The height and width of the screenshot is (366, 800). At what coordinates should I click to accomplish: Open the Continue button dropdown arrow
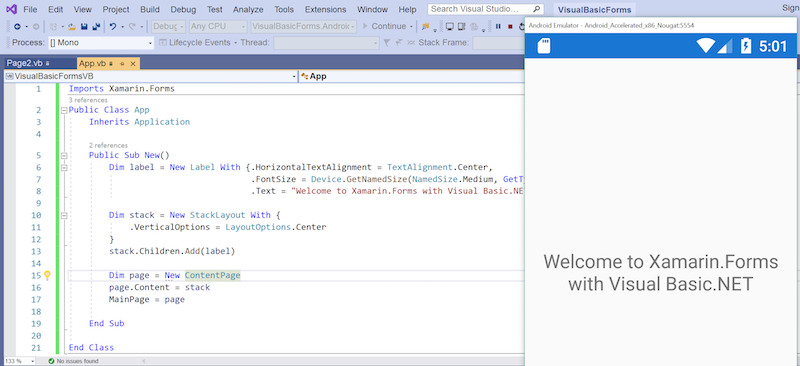[411, 27]
